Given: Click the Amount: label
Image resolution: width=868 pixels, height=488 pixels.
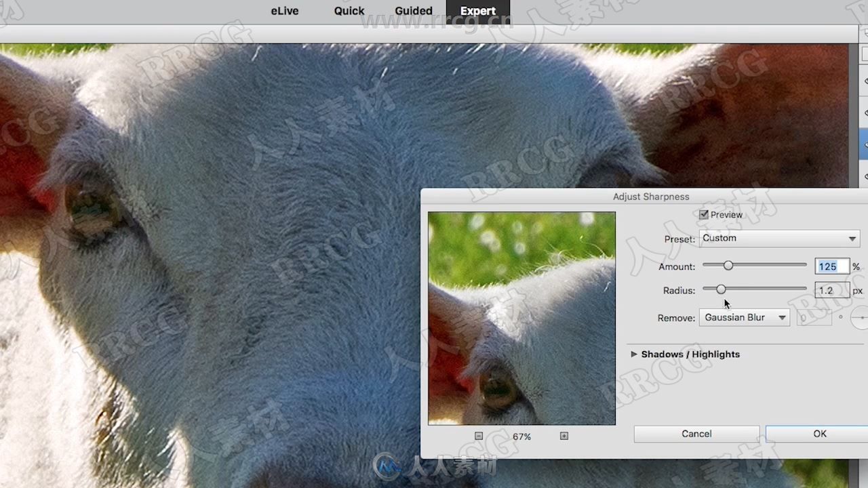Looking at the screenshot, I should pos(677,266).
